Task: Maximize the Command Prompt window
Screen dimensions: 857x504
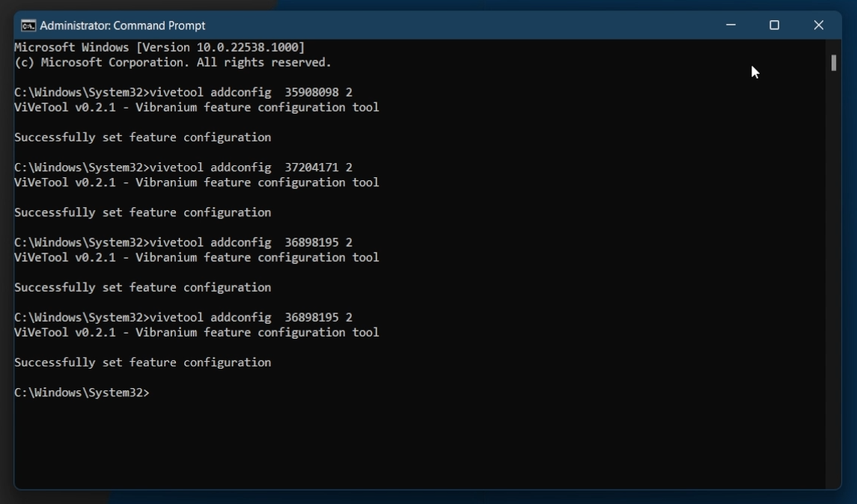Action: coord(774,25)
